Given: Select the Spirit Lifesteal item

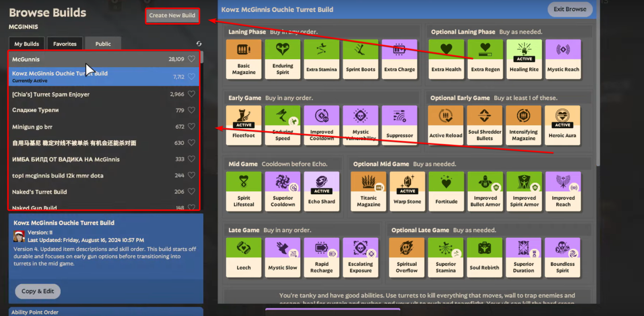Looking at the screenshot, I should click(243, 191).
